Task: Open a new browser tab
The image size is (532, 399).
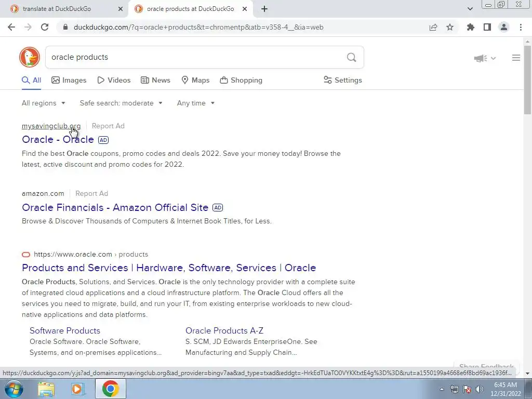Action: 264,9
